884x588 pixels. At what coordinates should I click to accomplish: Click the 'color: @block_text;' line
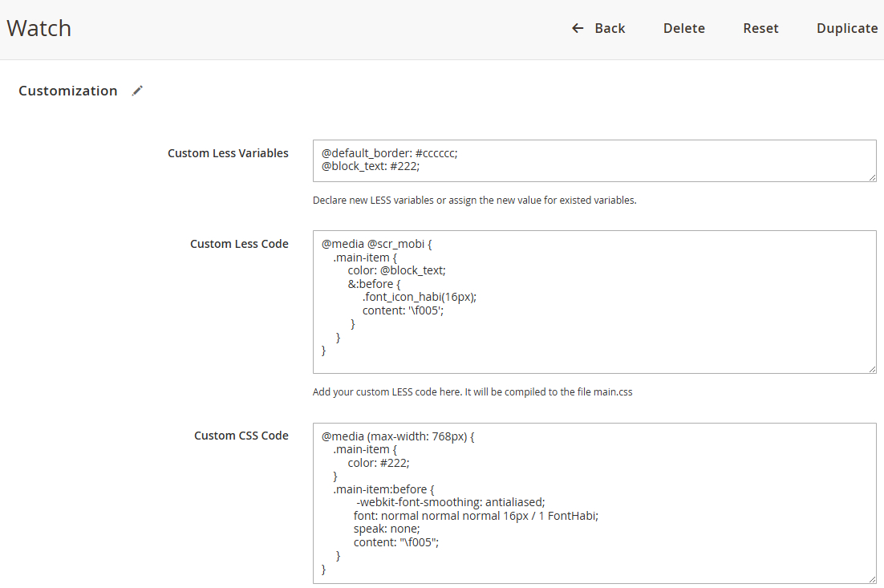click(396, 270)
